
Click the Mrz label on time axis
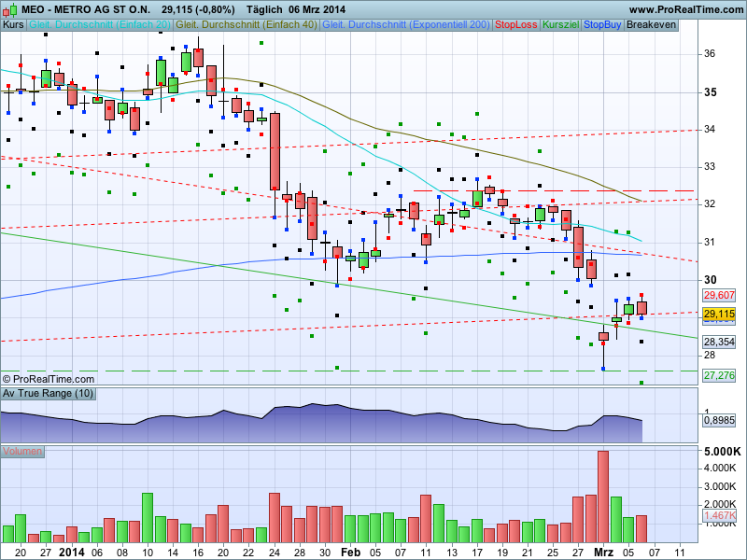pyautogui.click(x=603, y=553)
